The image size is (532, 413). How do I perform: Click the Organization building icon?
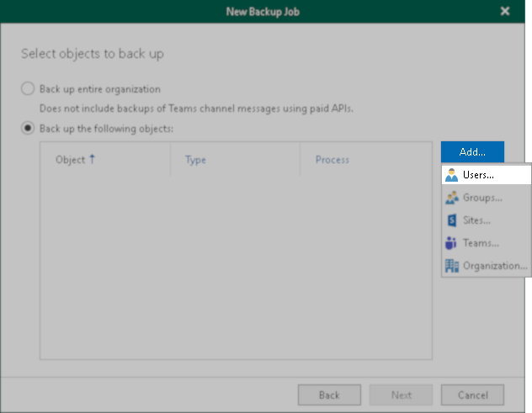click(451, 266)
